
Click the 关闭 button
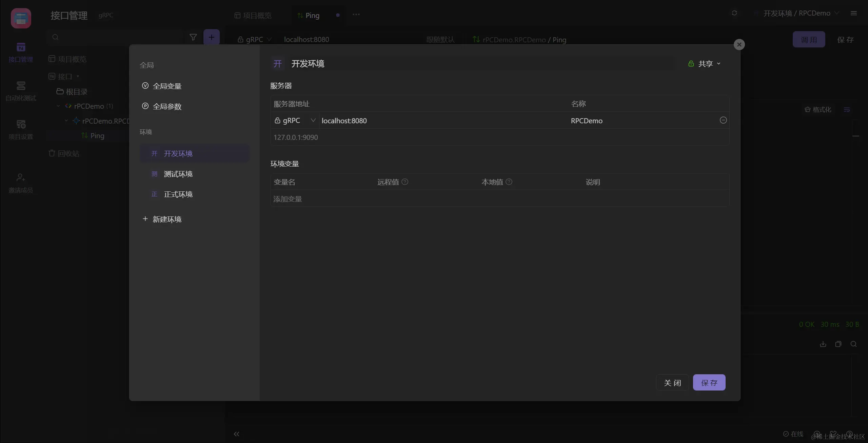click(x=672, y=383)
